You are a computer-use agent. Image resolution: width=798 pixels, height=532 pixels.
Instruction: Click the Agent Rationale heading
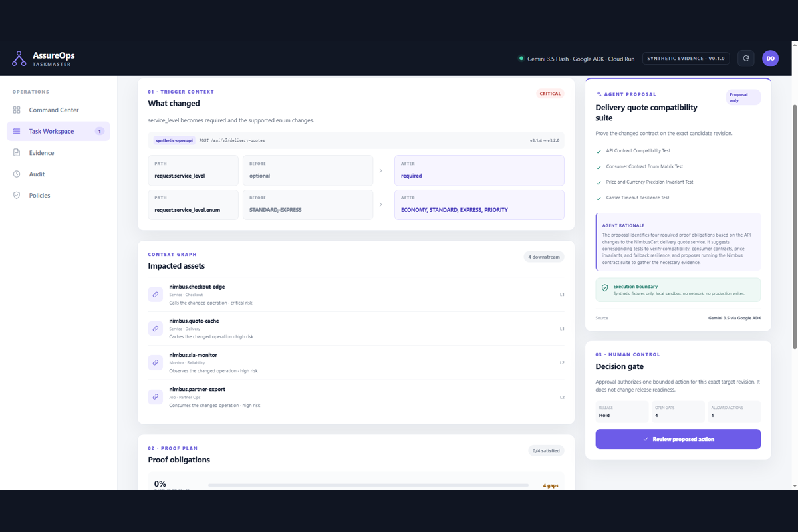623,225
